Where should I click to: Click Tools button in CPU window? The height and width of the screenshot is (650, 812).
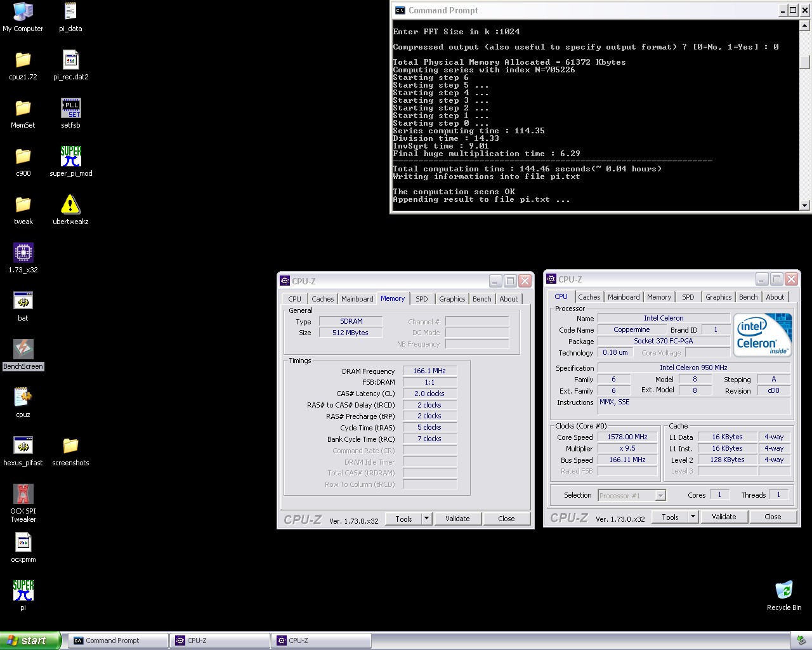point(670,517)
